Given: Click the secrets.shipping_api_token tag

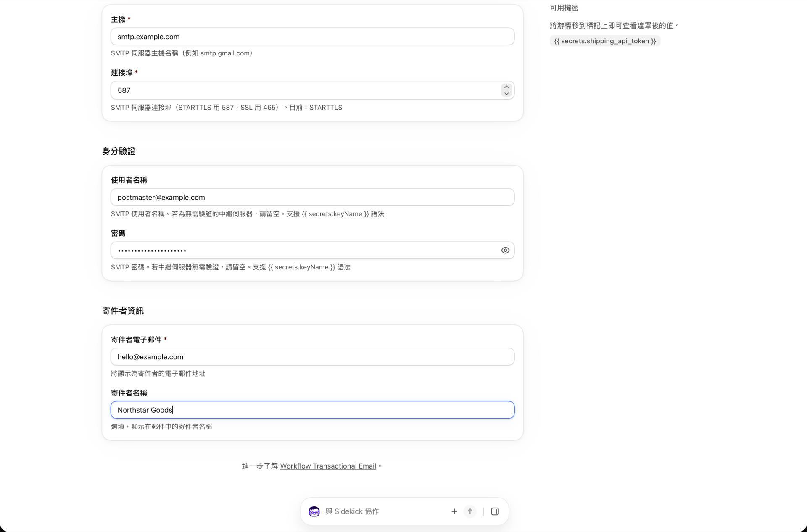Looking at the screenshot, I should [605, 41].
